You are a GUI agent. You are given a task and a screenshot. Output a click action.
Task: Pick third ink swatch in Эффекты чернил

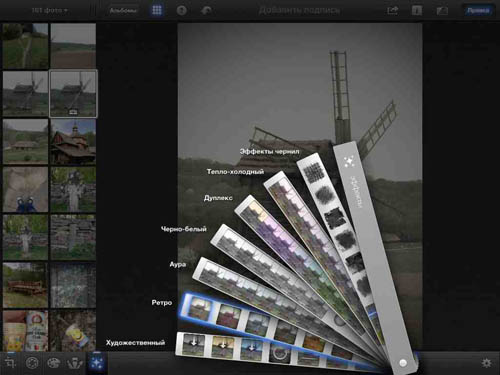click(335, 218)
